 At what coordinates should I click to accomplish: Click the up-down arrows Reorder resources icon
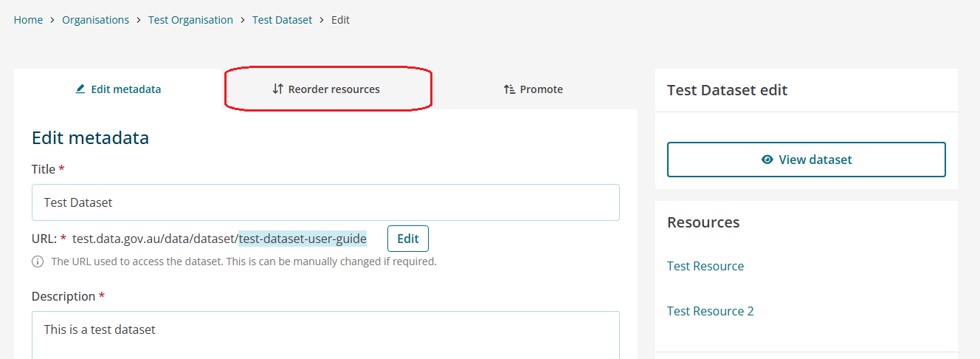click(277, 89)
